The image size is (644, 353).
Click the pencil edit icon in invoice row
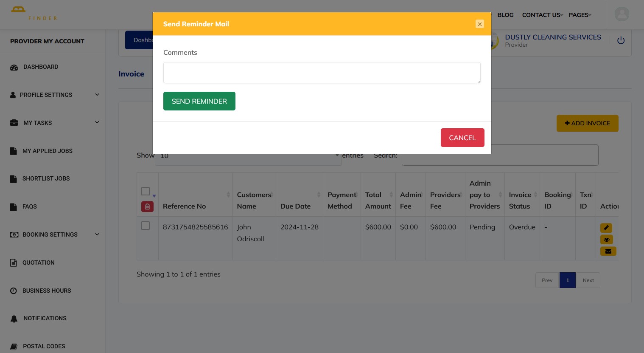pyautogui.click(x=606, y=228)
